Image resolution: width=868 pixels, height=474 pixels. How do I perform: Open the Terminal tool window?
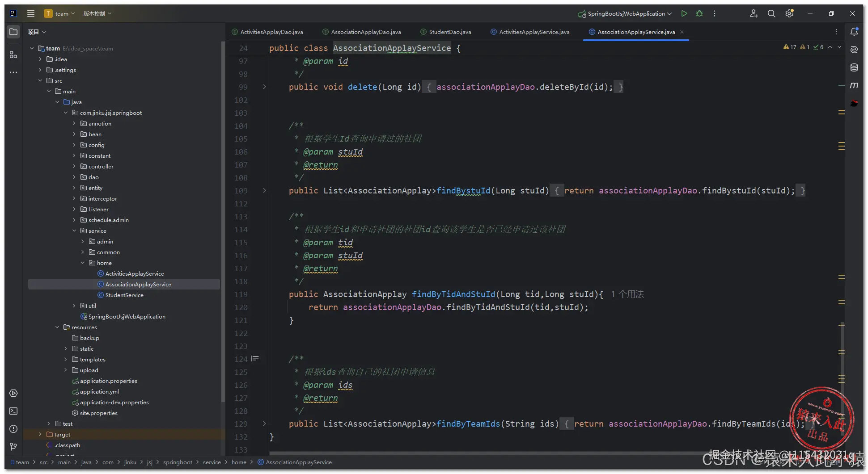[x=13, y=411]
